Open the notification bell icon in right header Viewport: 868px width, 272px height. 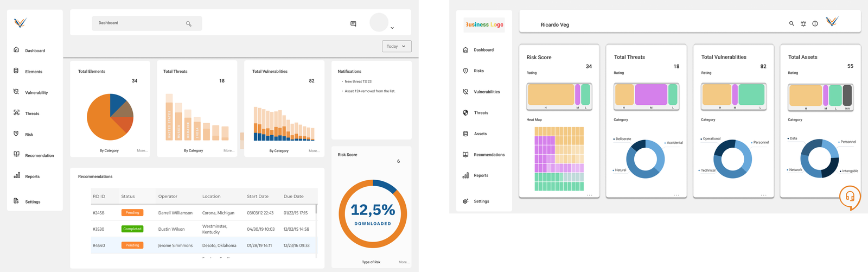coord(803,24)
